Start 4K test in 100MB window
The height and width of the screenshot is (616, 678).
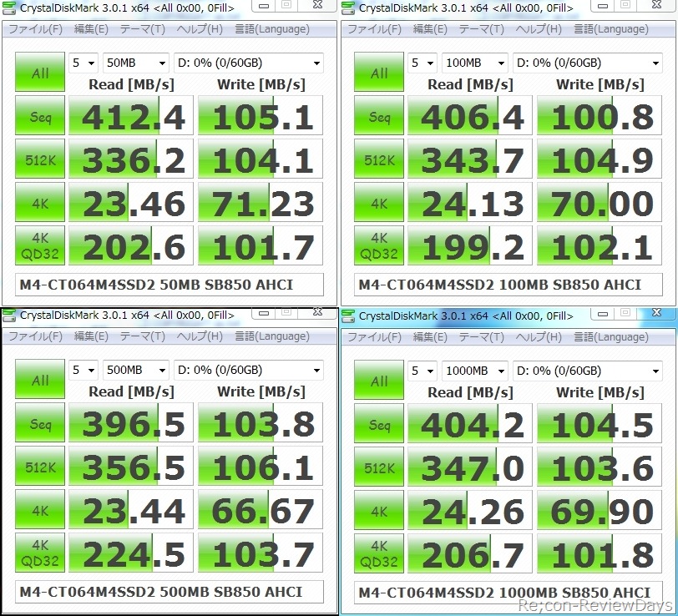click(x=379, y=202)
